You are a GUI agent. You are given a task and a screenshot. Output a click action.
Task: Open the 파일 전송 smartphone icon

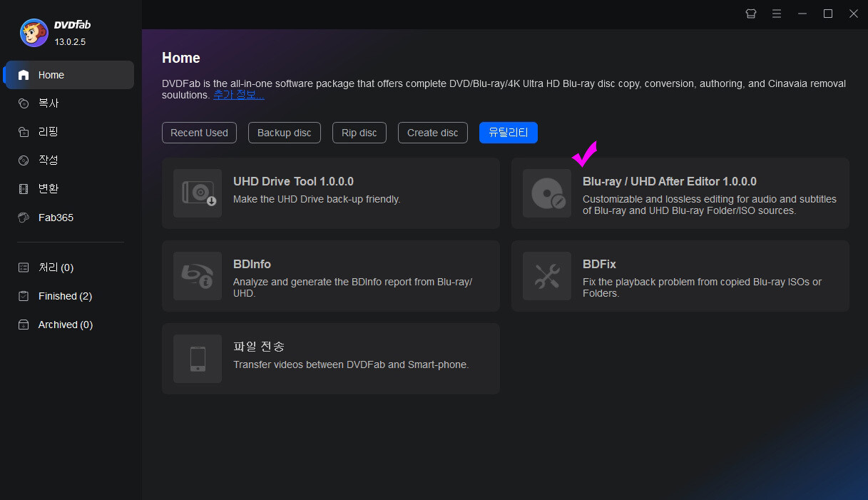198,359
